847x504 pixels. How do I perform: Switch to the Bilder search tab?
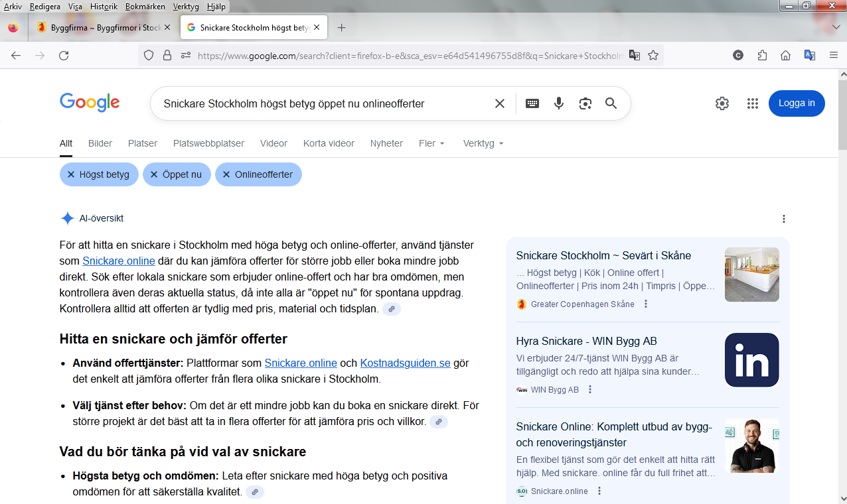click(100, 143)
